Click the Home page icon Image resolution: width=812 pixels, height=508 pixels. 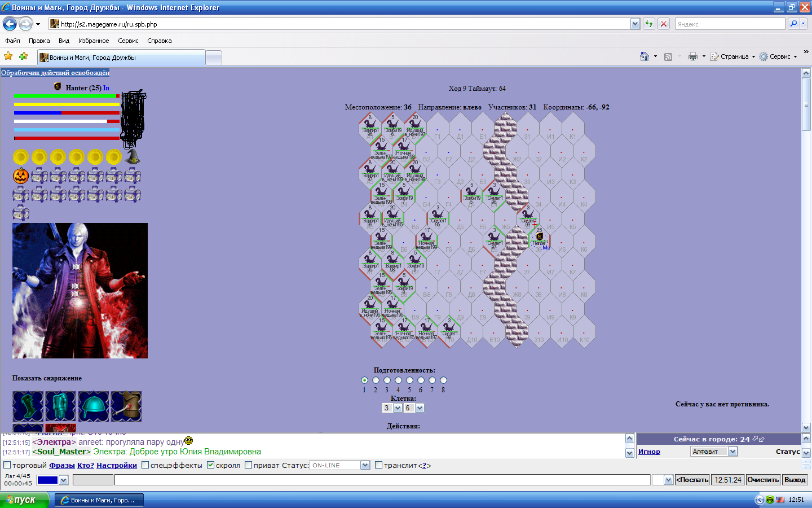click(x=645, y=56)
